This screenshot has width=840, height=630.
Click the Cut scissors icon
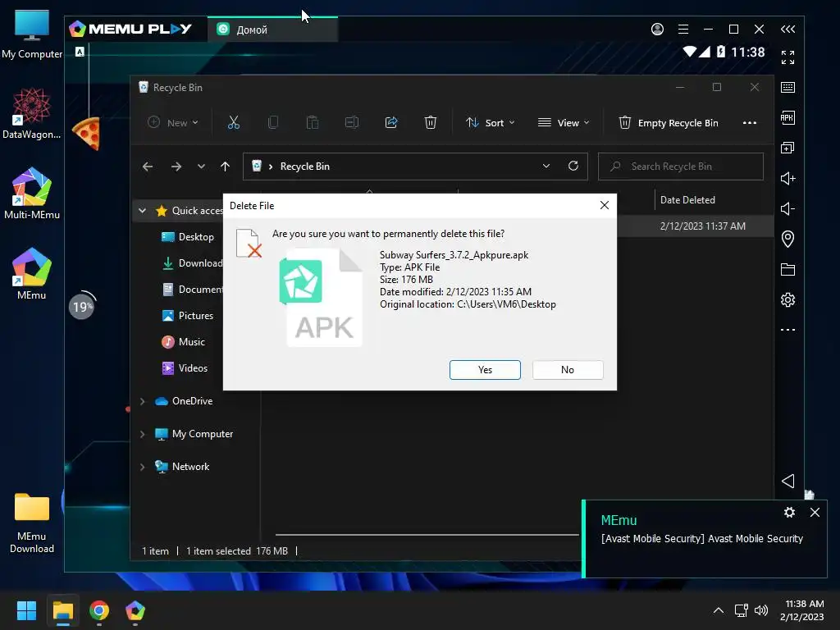coord(234,123)
